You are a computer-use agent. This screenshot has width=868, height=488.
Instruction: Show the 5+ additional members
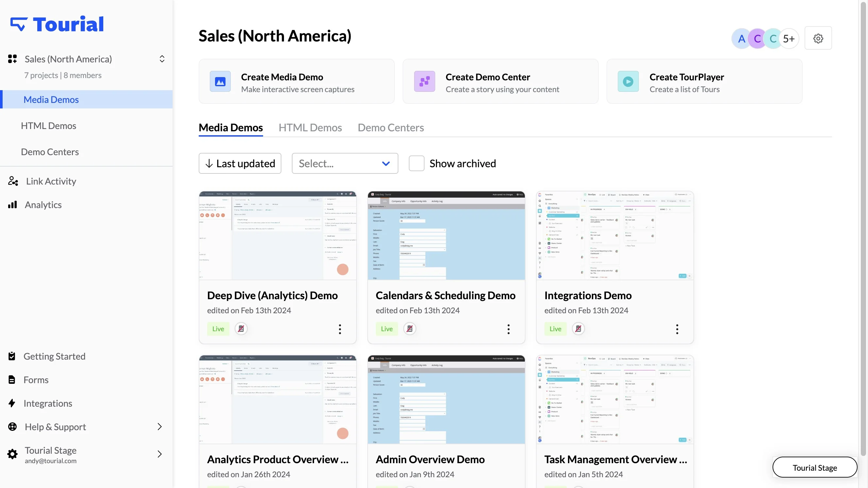pyautogui.click(x=789, y=39)
